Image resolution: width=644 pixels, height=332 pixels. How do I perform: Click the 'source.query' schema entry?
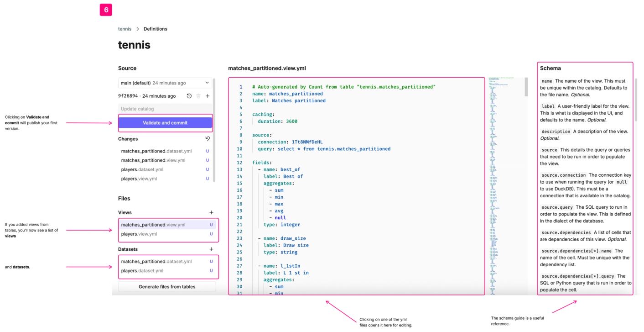coord(586,214)
